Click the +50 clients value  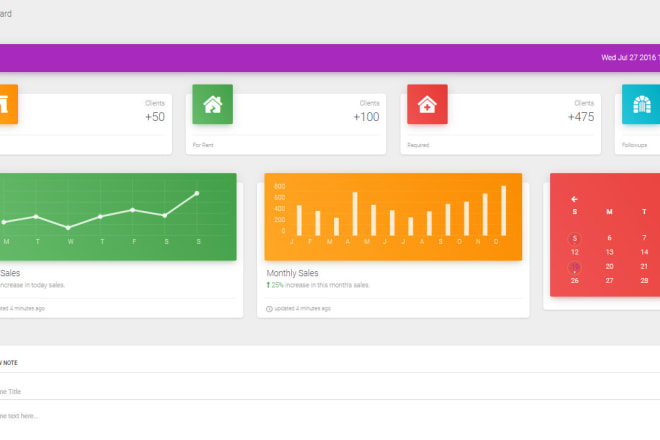(155, 117)
